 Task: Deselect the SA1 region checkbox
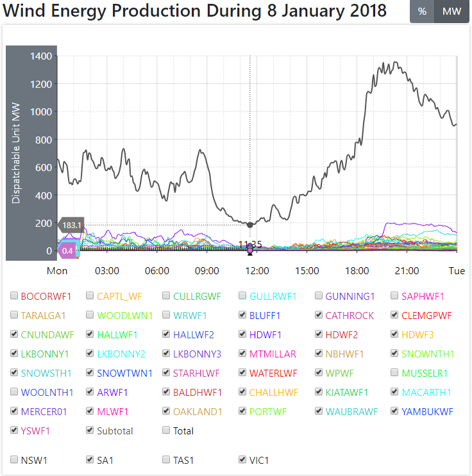[x=90, y=459]
